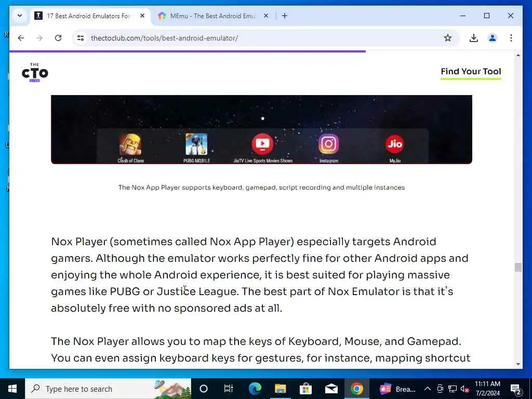Close the 17 Best Android Emulators tab
Image resolution: width=532 pixels, height=399 pixels.
click(142, 16)
